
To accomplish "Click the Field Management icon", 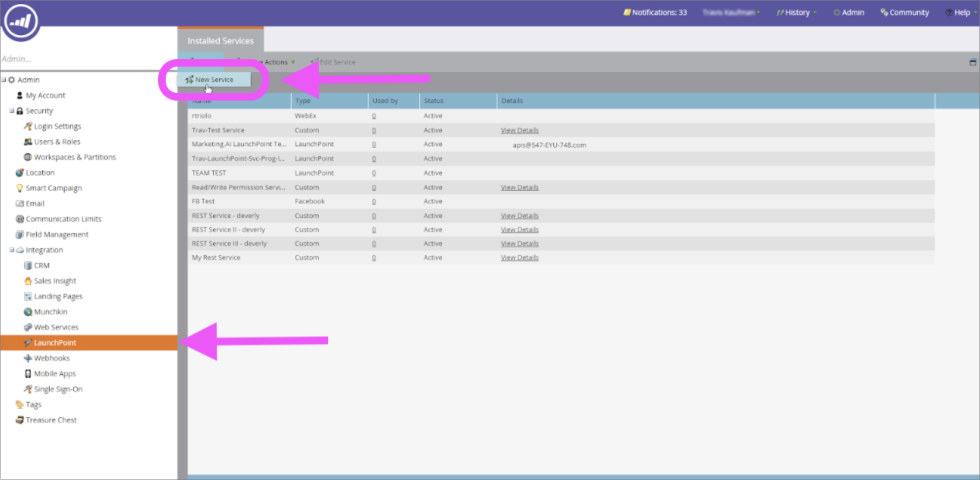I will point(20,234).
